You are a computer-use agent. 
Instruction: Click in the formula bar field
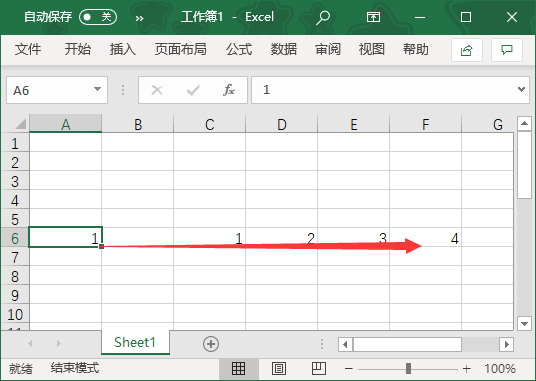tap(384, 90)
